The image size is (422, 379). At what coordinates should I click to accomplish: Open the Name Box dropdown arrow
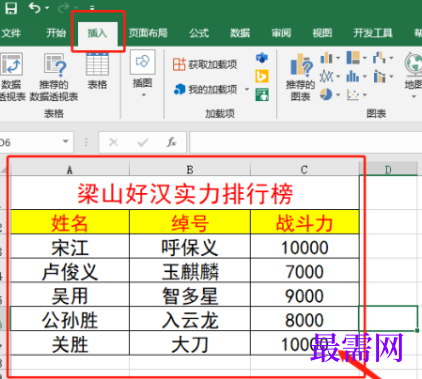click(66, 142)
